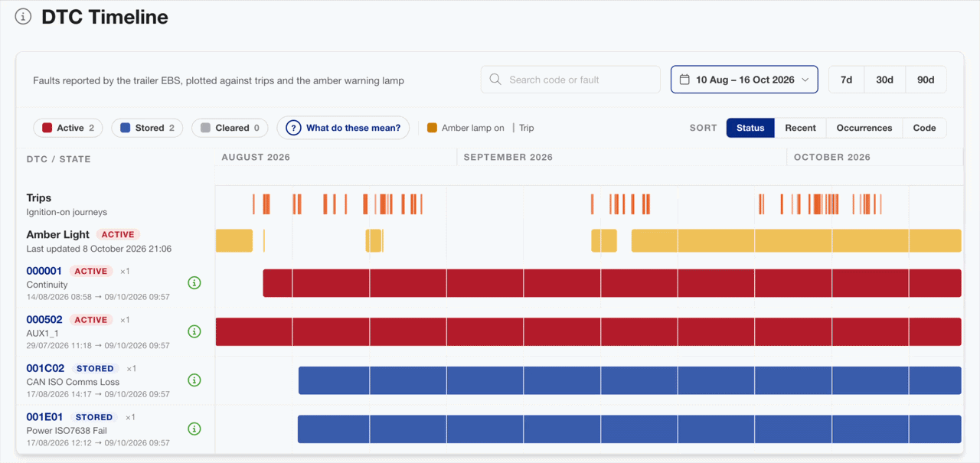Image resolution: width=980 pixels, height=463 pixels.
Task: Select the 90d quick range
Action: (926, 80)
